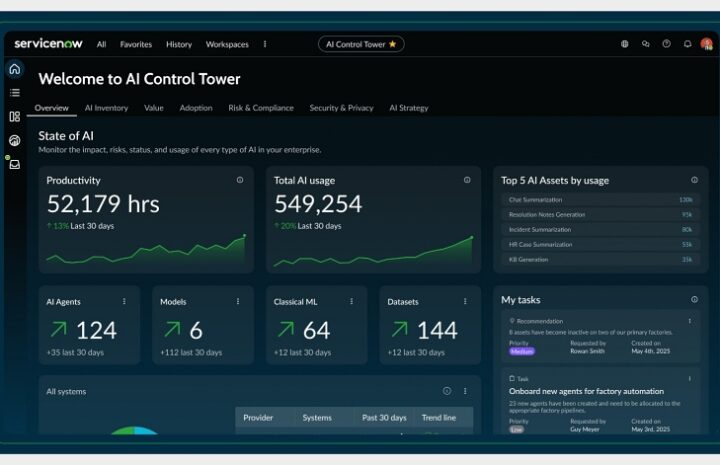
Task: Switch to the Adoption tab
Action: pos(196,108)
